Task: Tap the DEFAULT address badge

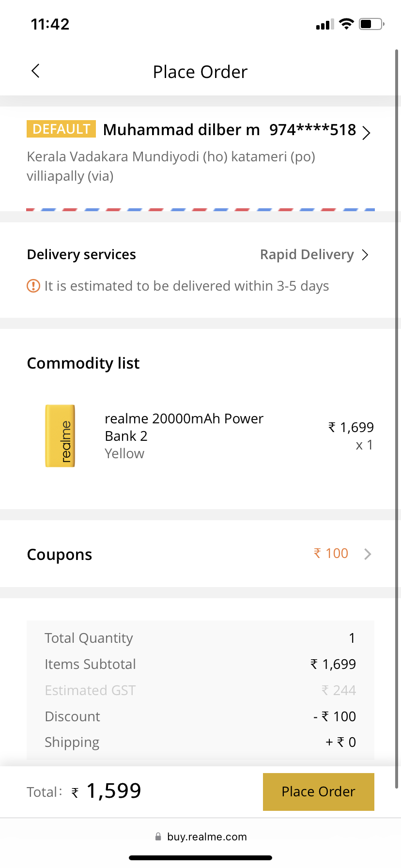Action: point(61,129)
